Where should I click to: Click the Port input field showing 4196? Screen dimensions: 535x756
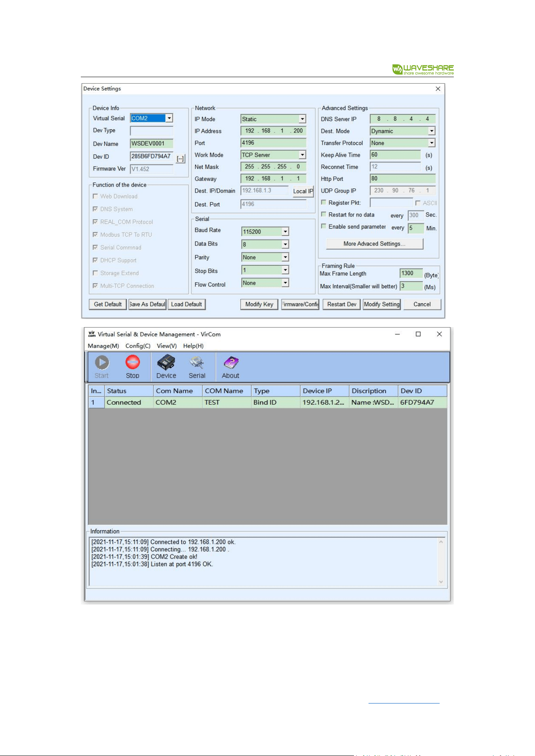point(274,143)
